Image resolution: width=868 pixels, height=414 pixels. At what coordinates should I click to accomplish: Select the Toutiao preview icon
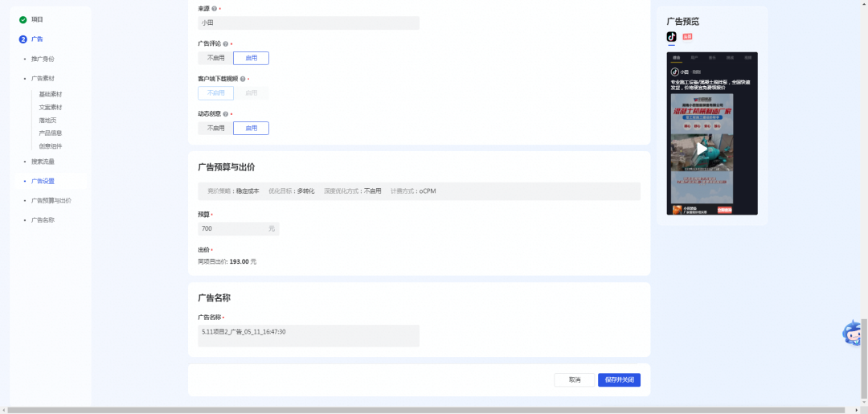coord(687,36)
